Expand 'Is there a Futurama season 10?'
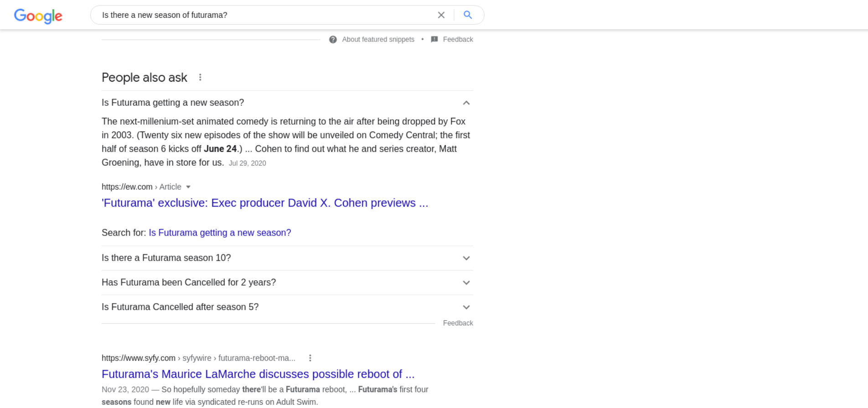 [287, 258]
